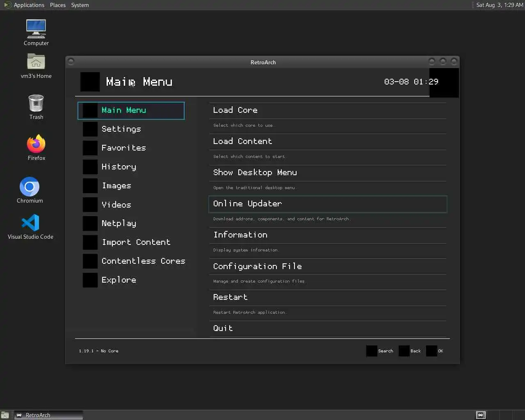525x420 pixels.
Task: Select the Load Core entry
Action: (x=328, y=110)
